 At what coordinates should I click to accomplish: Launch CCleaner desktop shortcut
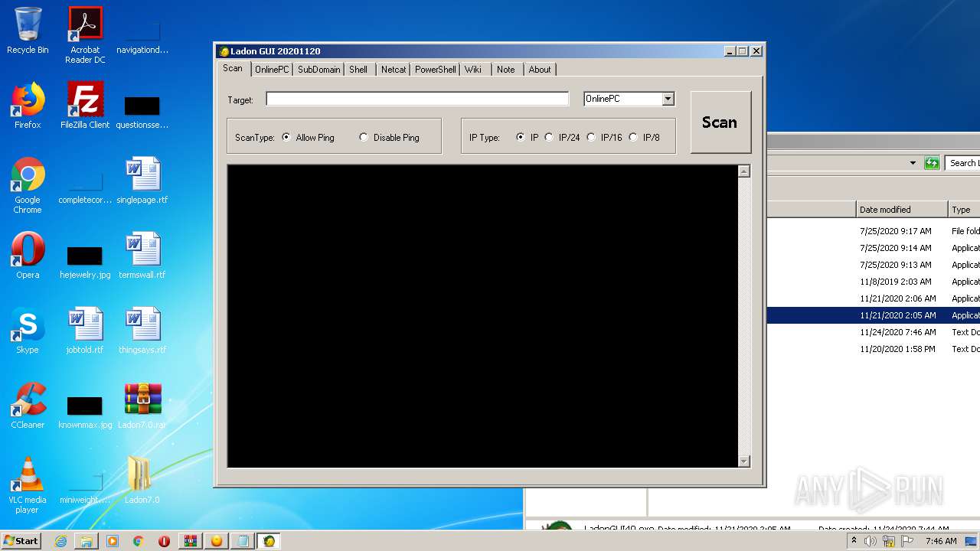tap(28, 406)
